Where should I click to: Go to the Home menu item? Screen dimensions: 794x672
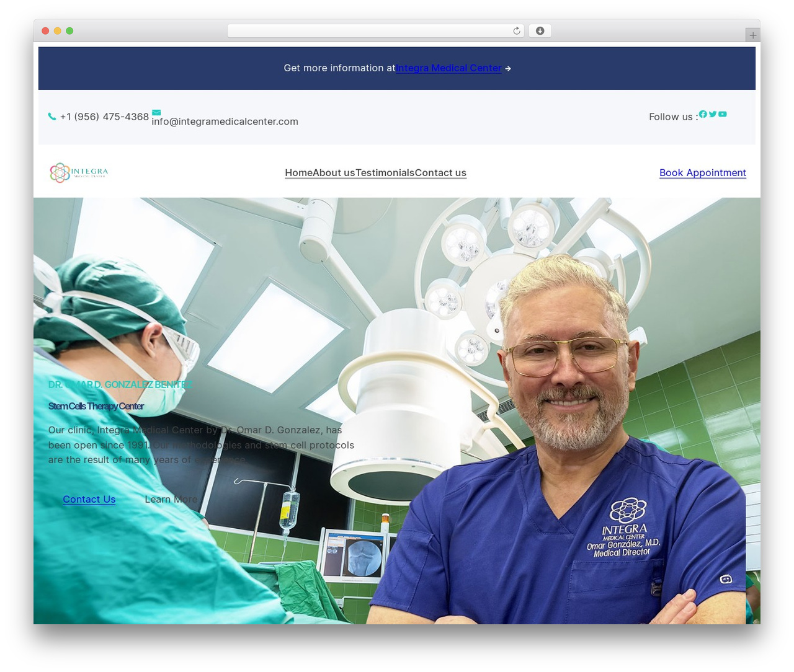pyautogui.click(x=298, y=173)
